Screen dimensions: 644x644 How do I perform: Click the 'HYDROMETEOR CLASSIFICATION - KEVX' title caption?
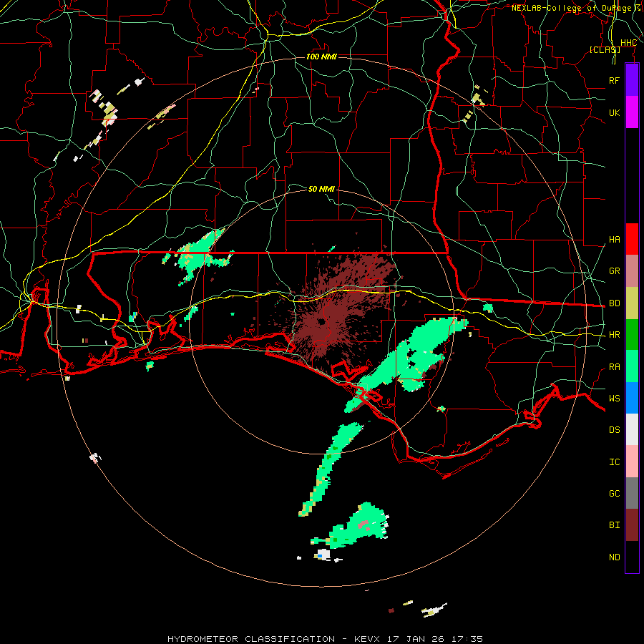(x=273, y=639)
